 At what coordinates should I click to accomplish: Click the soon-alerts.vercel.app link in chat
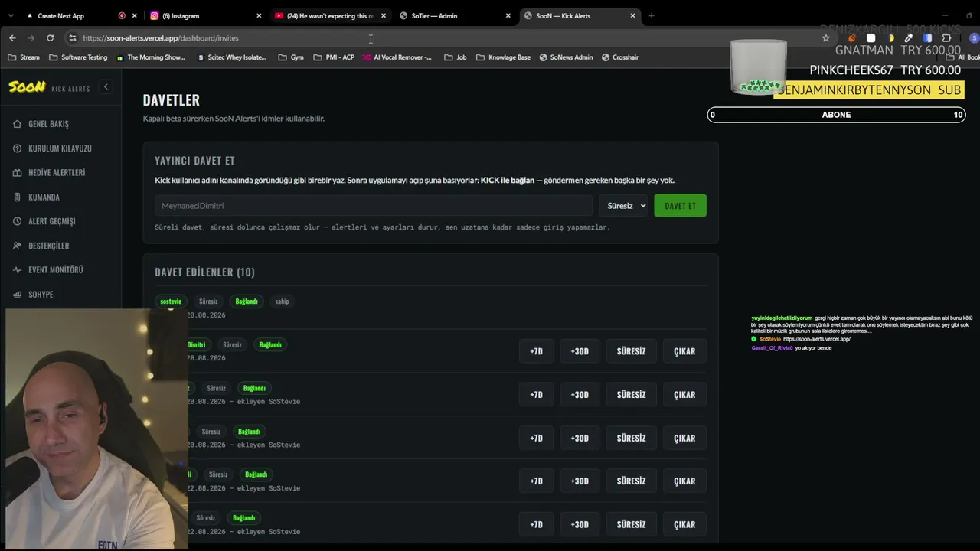(x=817, y=339)
